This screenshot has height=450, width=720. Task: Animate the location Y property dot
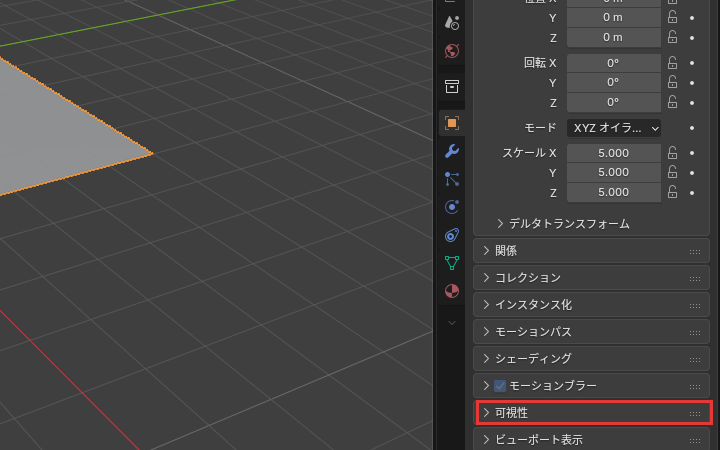[x=692, y=18]
